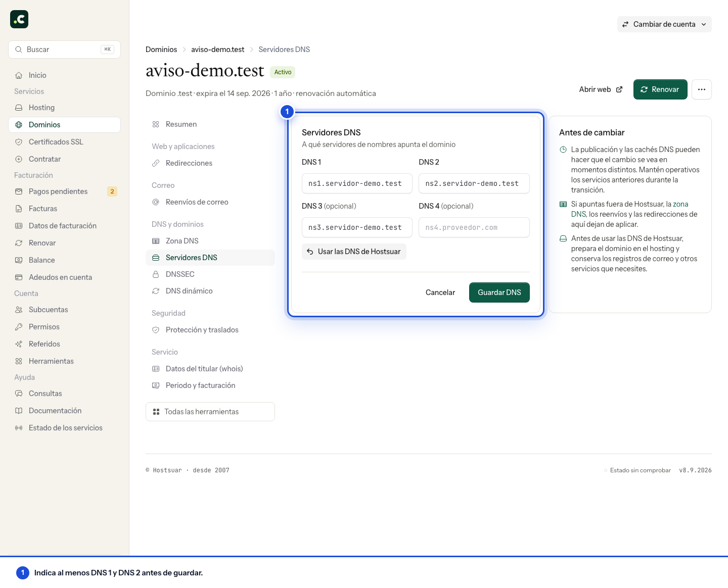Click the Zona DNS table icon
Screen dimensions: 728x588
(156, 241)
